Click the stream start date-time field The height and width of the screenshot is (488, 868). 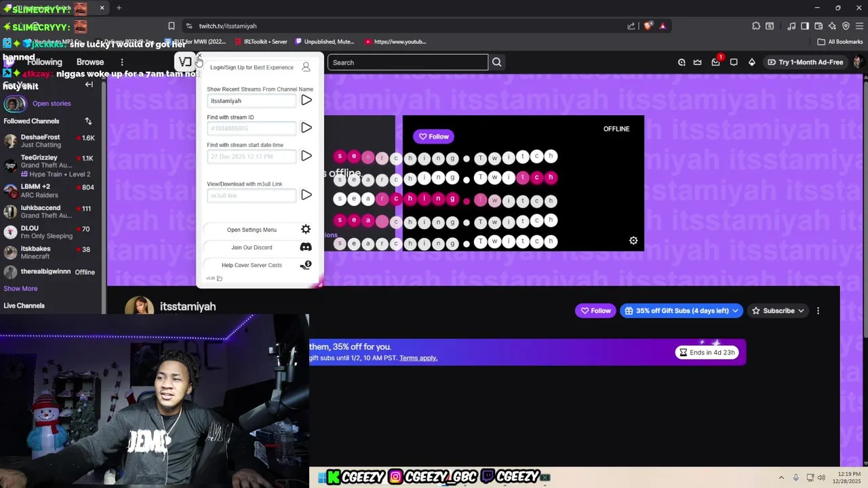click(x=252, y=157)
